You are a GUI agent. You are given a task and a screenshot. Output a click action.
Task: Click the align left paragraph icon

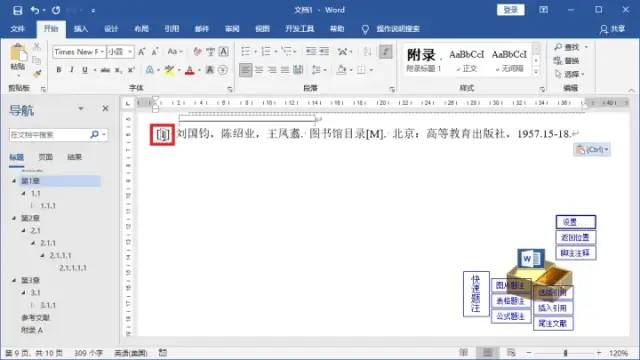(x=245, y=70)
